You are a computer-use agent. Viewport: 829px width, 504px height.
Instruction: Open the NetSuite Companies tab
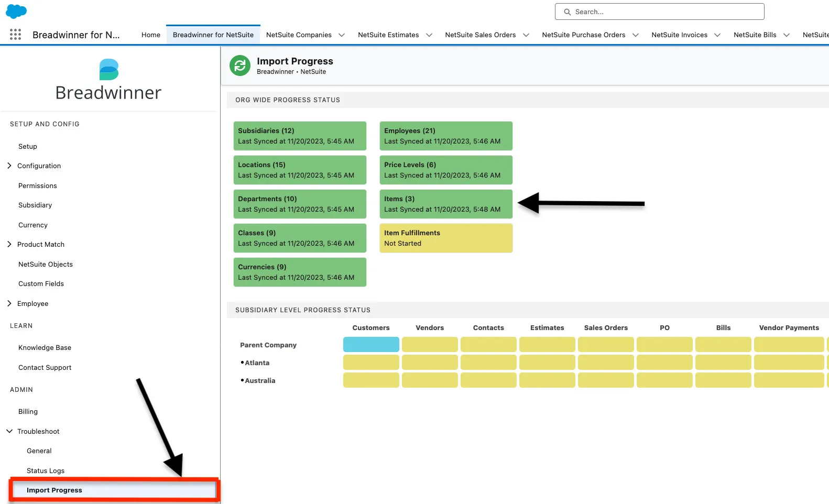(299, 35)
